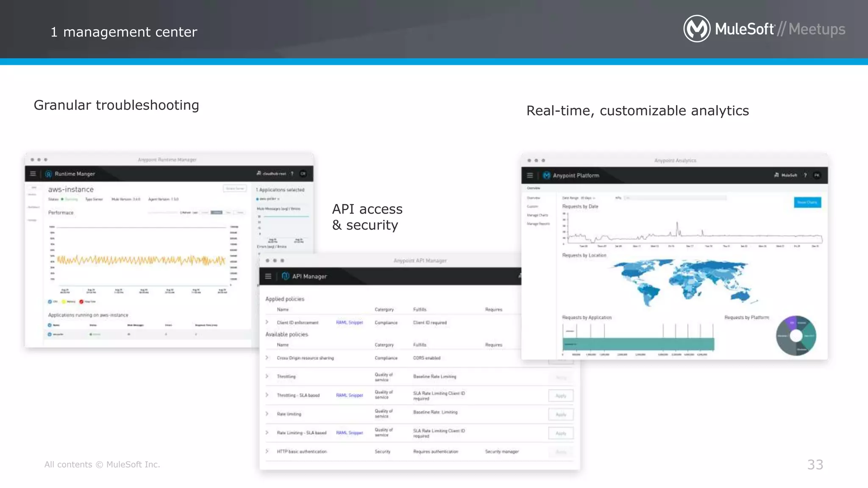This screenshot has width=868, height=488.
Task: Expand the Rate limiting policy row
Action: (267, 414)
